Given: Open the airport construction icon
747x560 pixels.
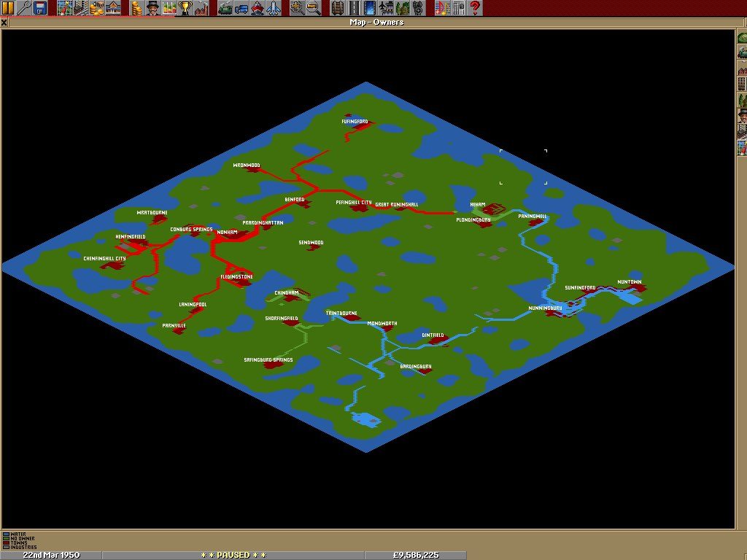Looking at the screenshot, I should tap(387, 7).
